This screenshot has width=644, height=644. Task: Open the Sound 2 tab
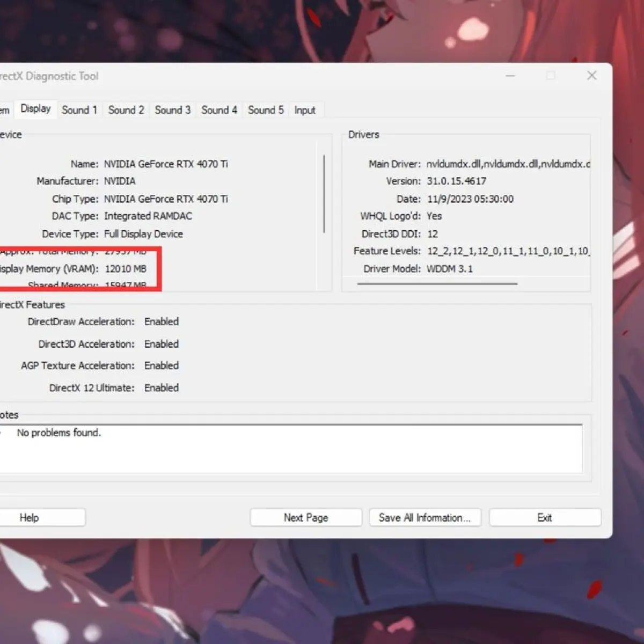(x=126, y=110)
